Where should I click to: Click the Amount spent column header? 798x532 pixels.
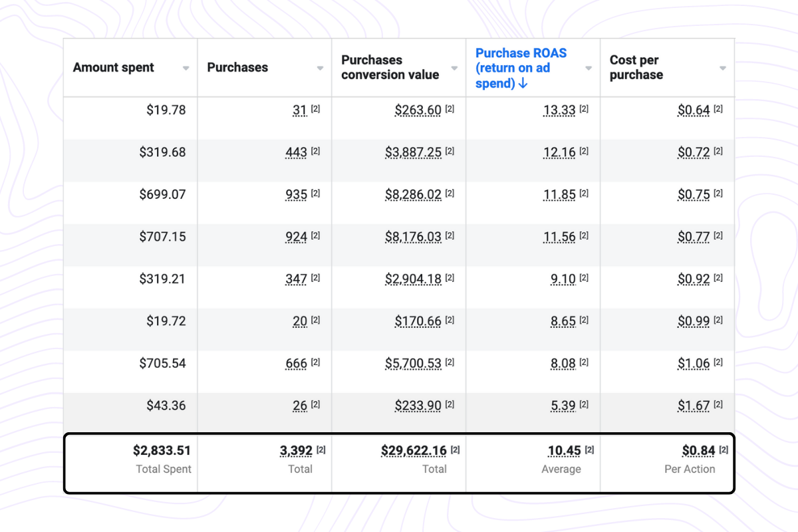[x=114, y=68]
